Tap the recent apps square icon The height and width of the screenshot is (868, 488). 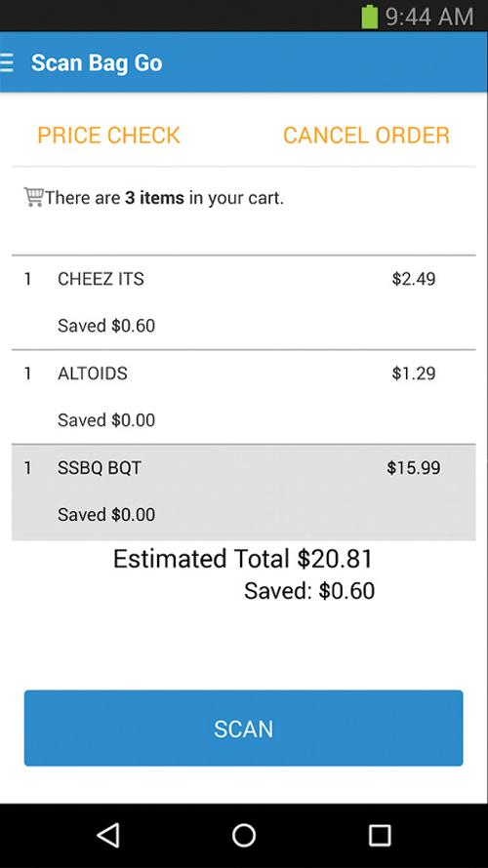(380, 835)
